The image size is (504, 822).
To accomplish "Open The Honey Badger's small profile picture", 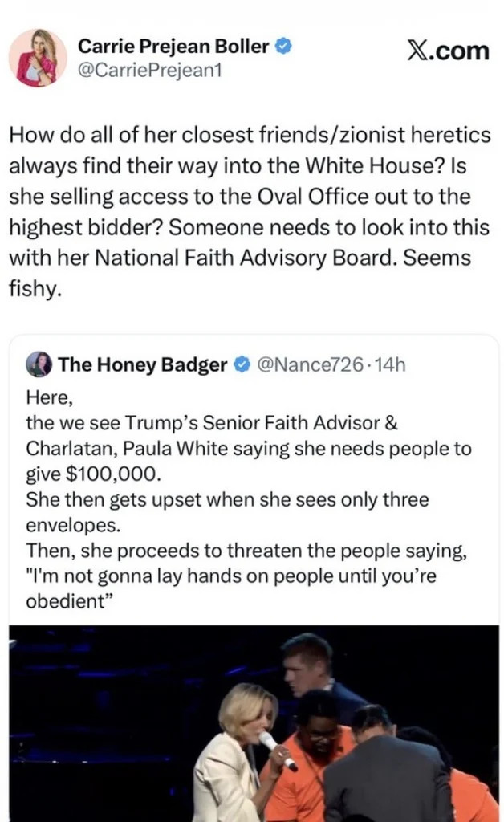I will click(x=39, y=364).
